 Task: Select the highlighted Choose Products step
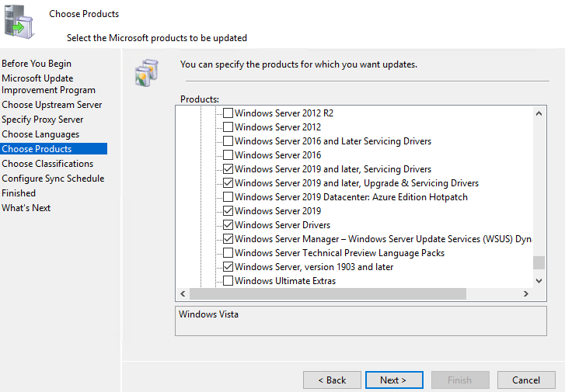tap(54, 149)
